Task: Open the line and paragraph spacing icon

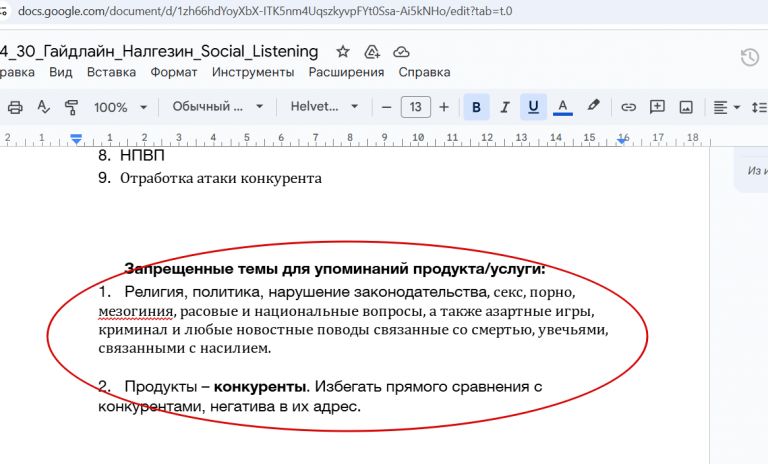Action: pyautogui.click(x=760, y=107)
